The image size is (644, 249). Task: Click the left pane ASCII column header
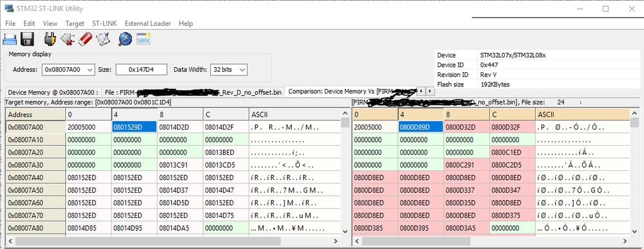295,114
